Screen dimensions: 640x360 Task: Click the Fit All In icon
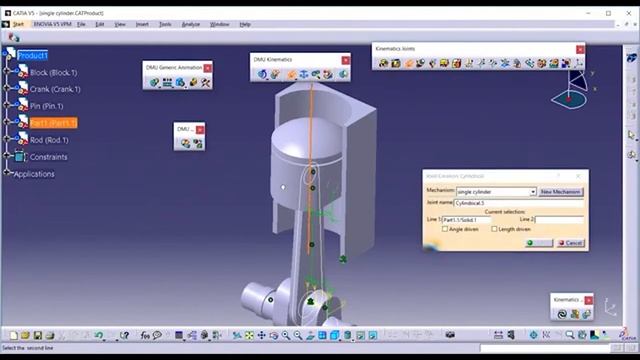click(249, 335)
